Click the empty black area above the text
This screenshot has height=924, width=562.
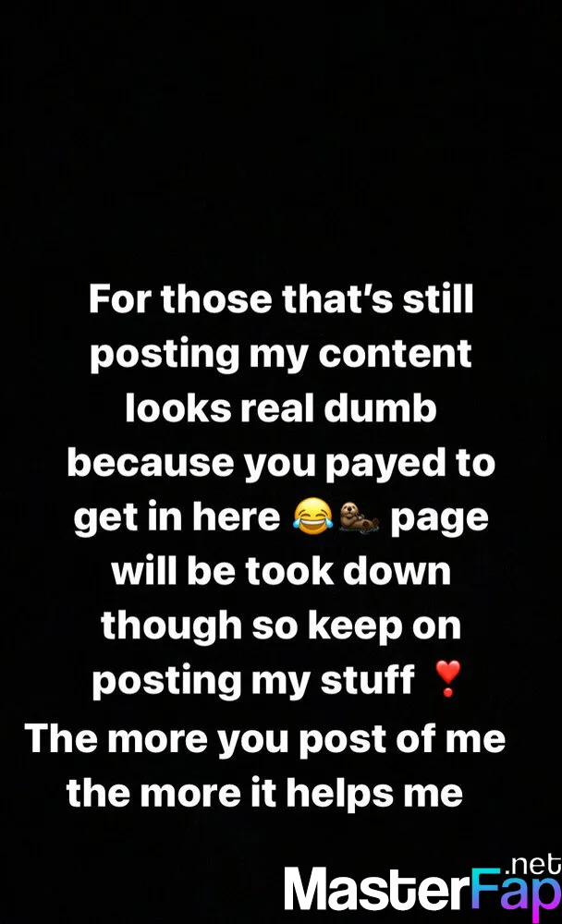[281, 136]
